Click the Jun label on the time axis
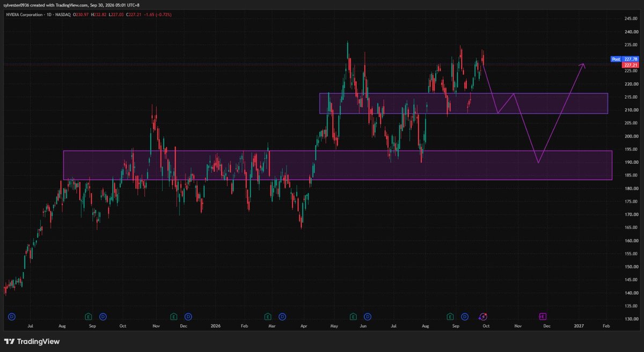The height and width of the screenshot is (352, 644). click(363, 326)
